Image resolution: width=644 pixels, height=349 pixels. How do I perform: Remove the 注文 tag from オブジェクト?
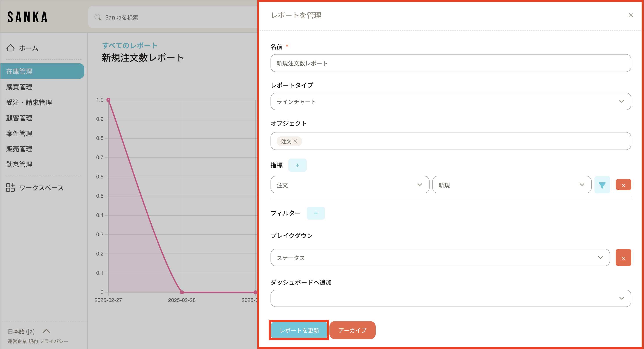[295, 141]
